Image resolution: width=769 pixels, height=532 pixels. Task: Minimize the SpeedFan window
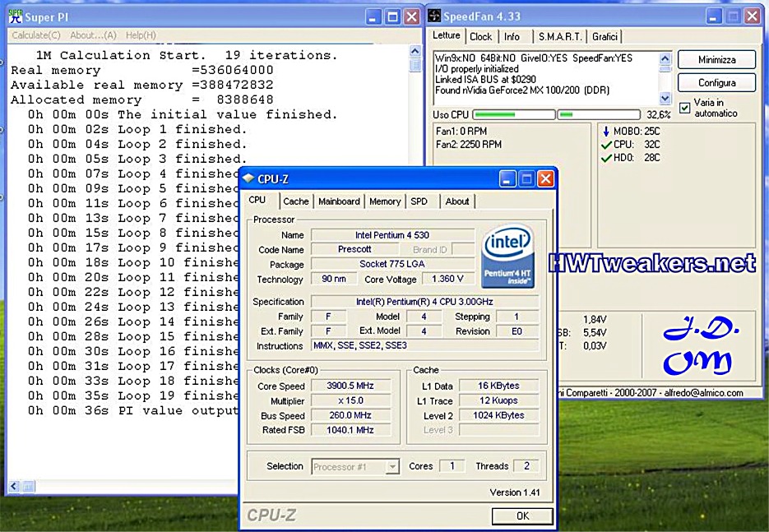pyautogui.click(x=714, y=16)
